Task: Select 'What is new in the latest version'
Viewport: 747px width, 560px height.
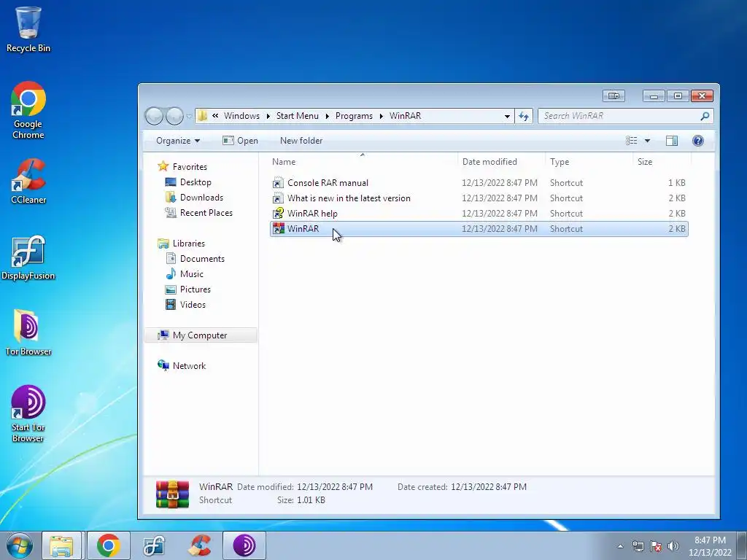Action: pyautogui.click(x=349, y=198)
